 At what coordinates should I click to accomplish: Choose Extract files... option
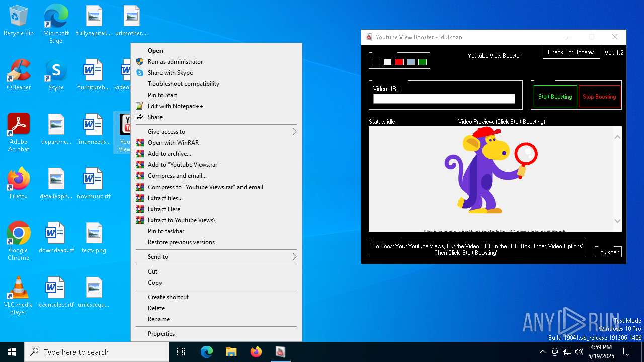click(x=216, y=198)
